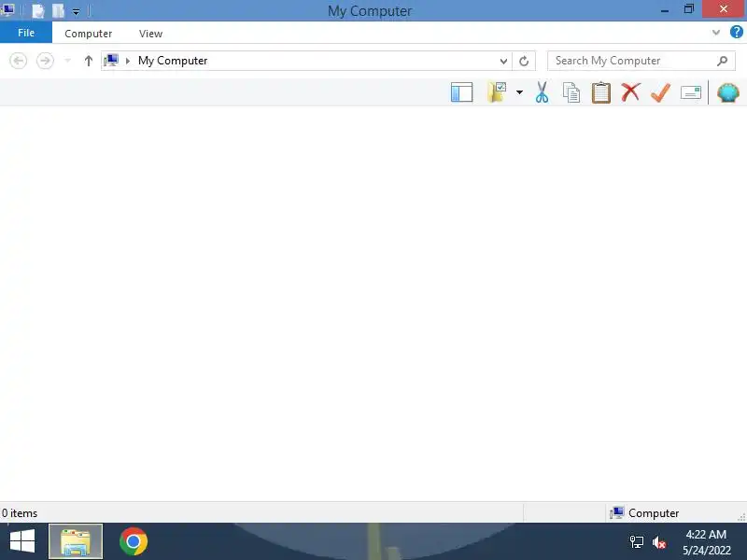747x560 pixels.
Task: Click File Explorer on the taskbar
Action: coord(76,541)
